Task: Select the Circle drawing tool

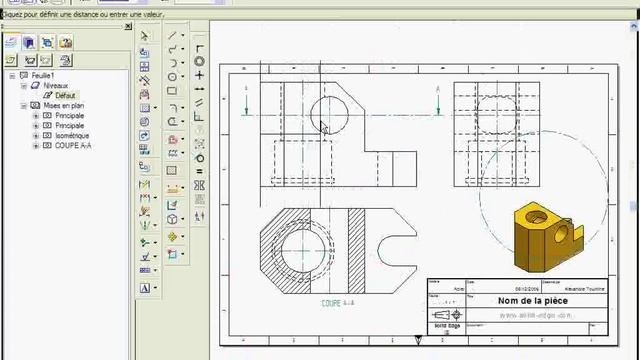Action: pyautogui.click(x=172, y=77)
